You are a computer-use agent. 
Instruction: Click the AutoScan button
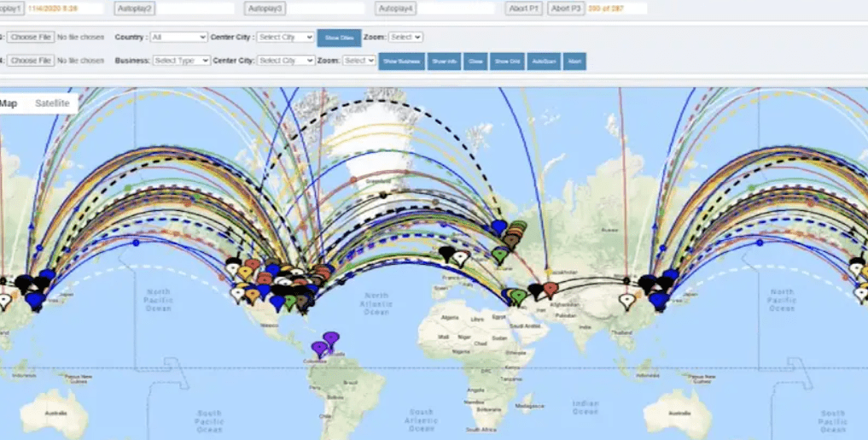point(542,62)
